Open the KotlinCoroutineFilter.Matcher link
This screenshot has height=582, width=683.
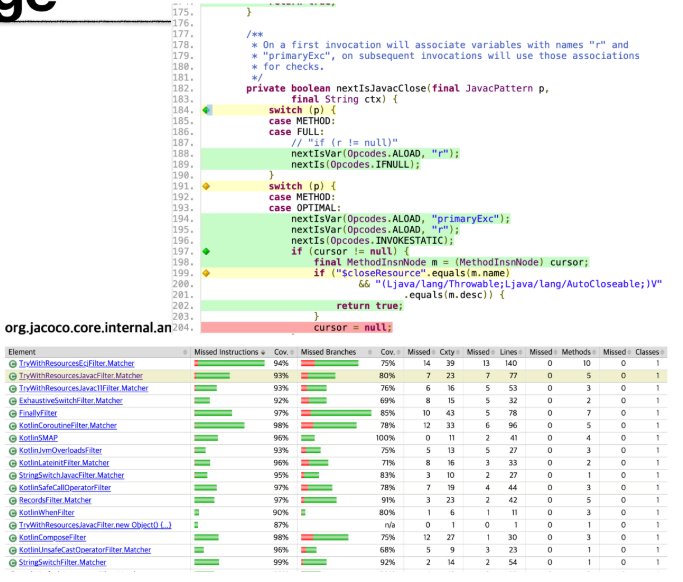coord(67,425)
